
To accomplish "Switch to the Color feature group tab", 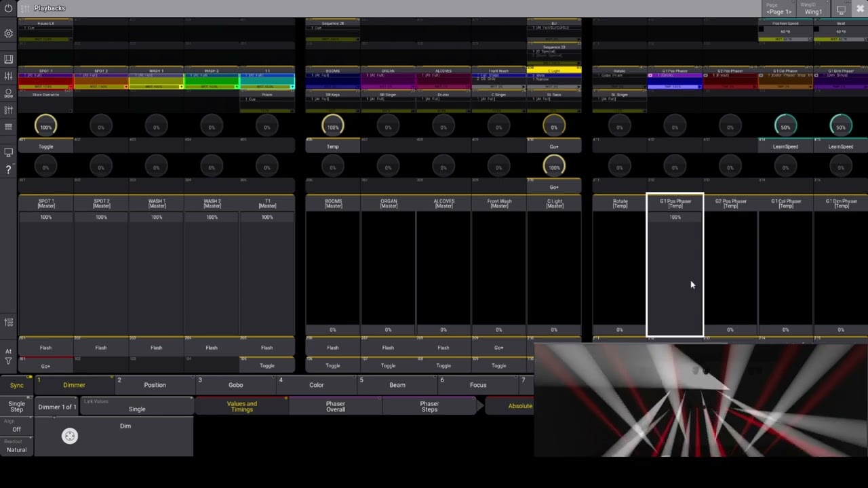I will click(x=317, y=385).
